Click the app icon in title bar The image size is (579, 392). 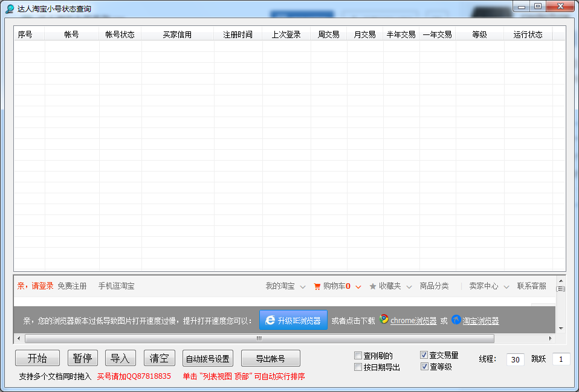coord(10,9)
